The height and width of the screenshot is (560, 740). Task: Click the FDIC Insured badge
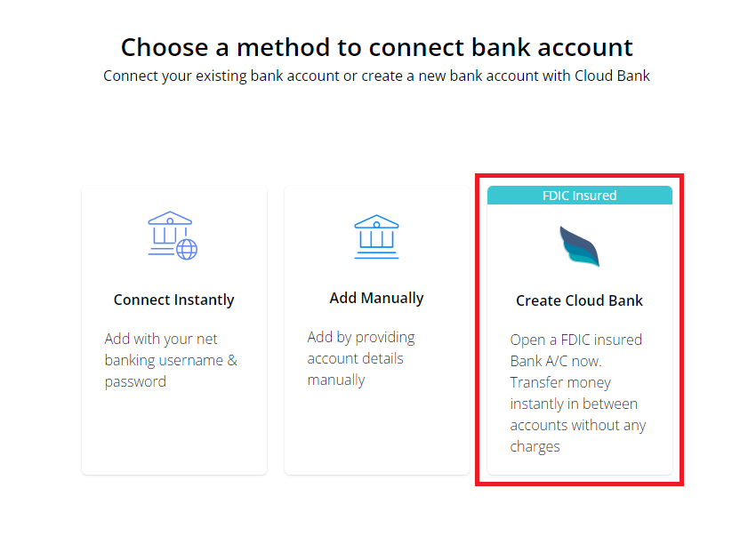[579, 195]
